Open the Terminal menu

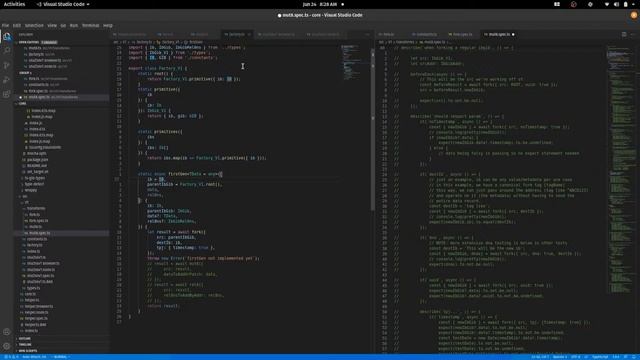tap(91, 25)
